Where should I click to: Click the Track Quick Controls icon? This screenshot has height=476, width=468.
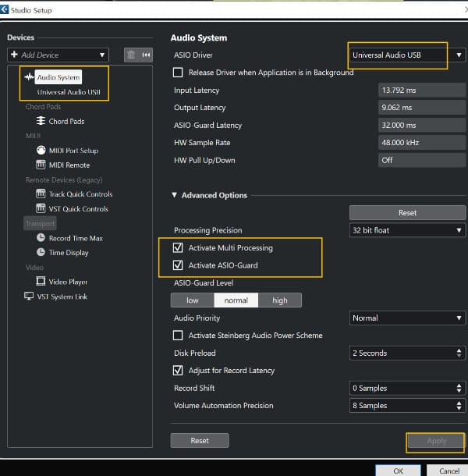tap(41, 194)
